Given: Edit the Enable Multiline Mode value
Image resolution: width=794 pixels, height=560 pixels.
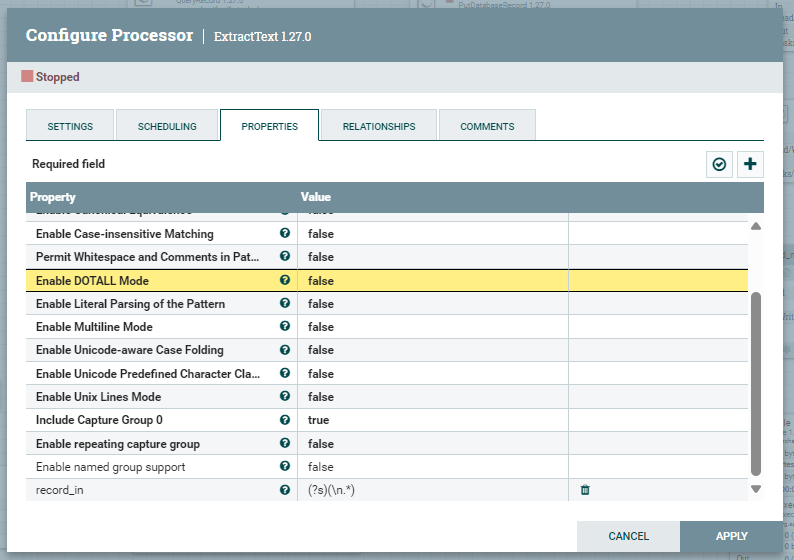Looking at the screenshot, I should [x=432, y=327].
